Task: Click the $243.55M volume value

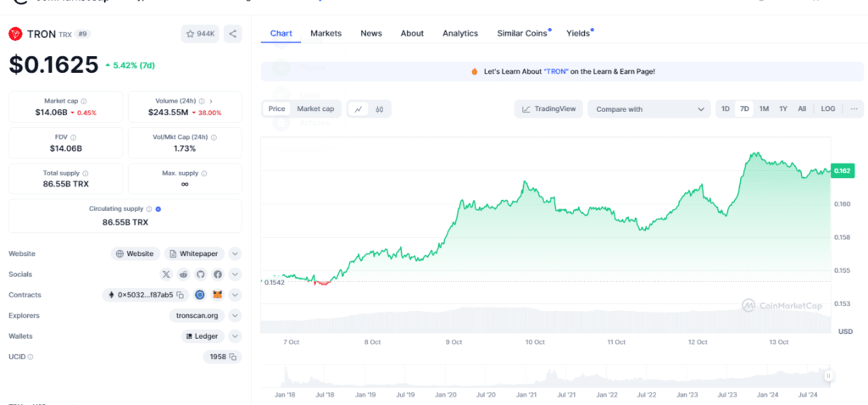Action: (169, 113)
